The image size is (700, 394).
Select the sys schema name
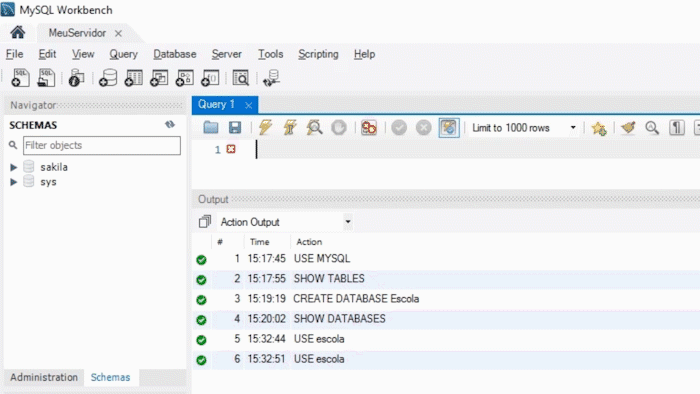click(48, 182)
